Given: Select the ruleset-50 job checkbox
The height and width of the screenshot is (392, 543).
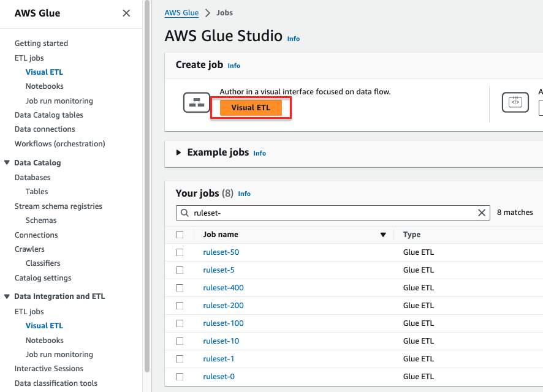Looking at the screenshot, I should 180,252.
